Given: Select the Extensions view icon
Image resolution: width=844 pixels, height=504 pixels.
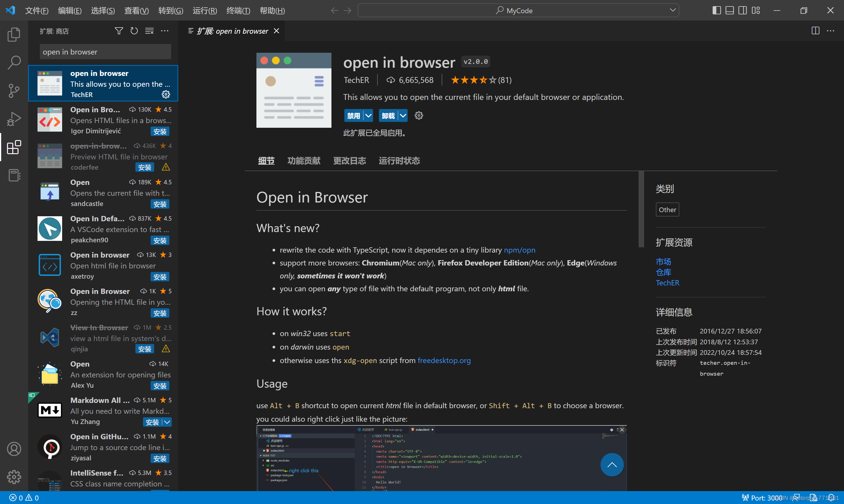Looking at the screenshot, I should pyautogui.click(x=14, y=147).
